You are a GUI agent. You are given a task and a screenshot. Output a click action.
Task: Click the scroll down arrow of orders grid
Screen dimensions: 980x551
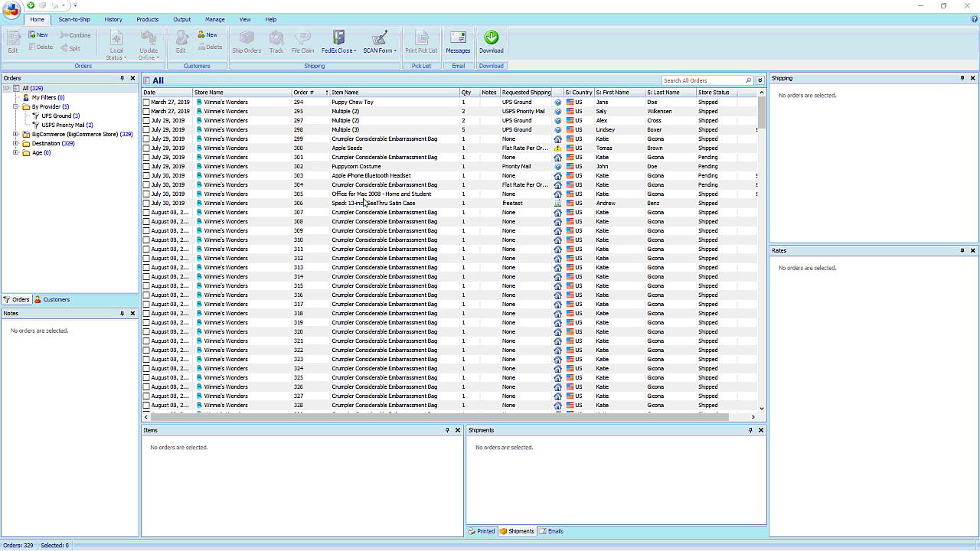[x=762, y=409]
